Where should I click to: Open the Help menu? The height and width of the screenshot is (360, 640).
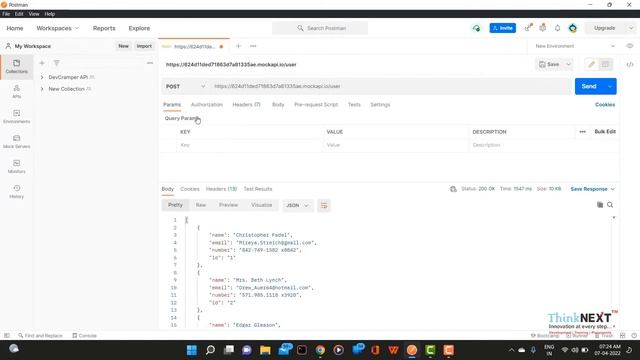tap(49, 14)
